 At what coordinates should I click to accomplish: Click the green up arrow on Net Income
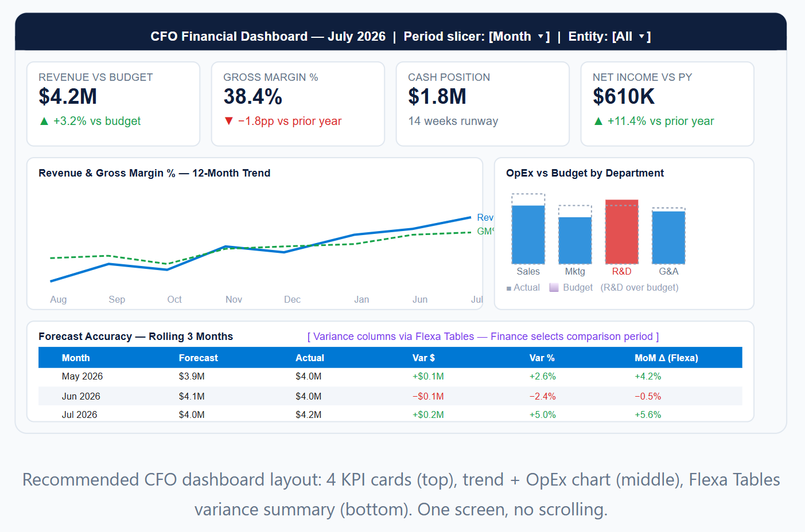click(598, 121)
